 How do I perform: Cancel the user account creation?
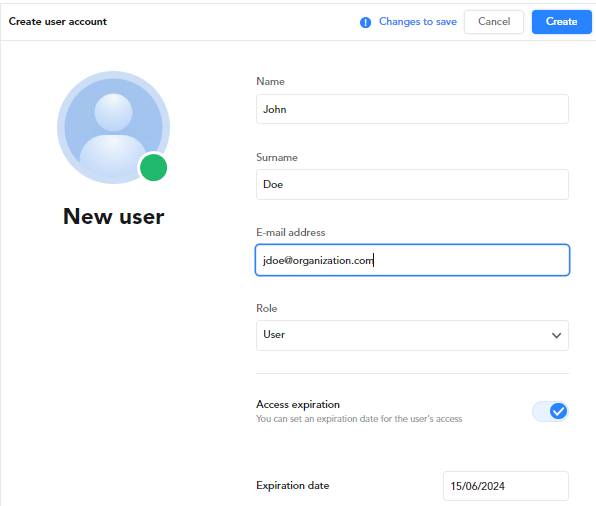(494, 22)
